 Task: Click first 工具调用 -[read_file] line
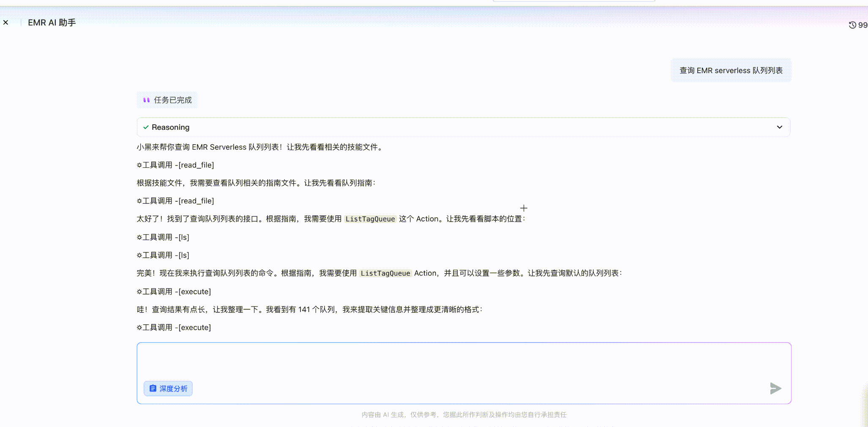point(175,165)
